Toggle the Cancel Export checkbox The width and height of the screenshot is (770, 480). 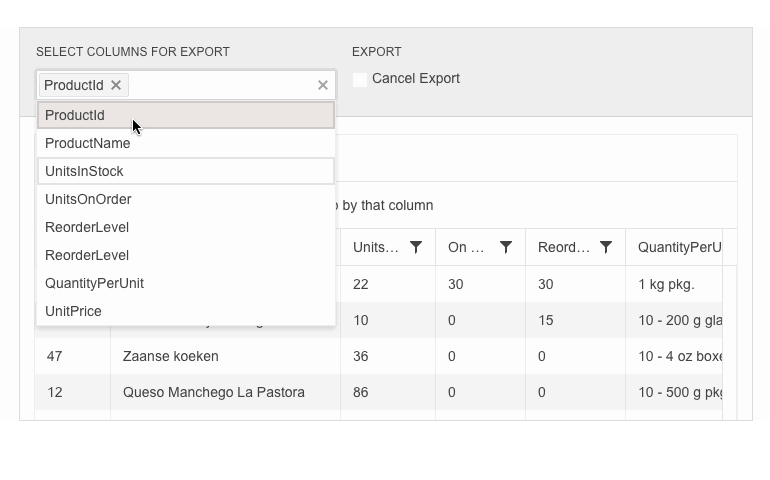(x=360, y=80)
